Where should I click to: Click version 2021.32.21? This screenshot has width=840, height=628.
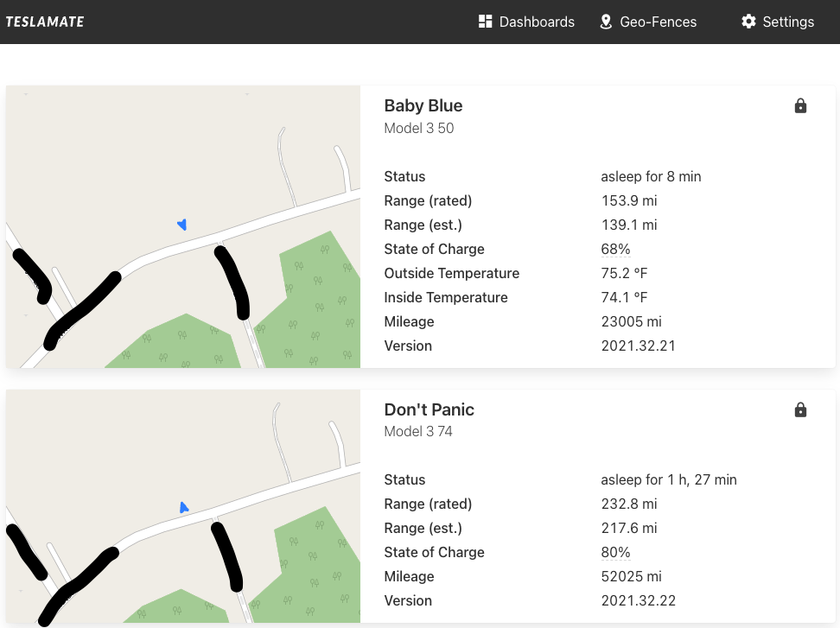(x=638, y=346)
